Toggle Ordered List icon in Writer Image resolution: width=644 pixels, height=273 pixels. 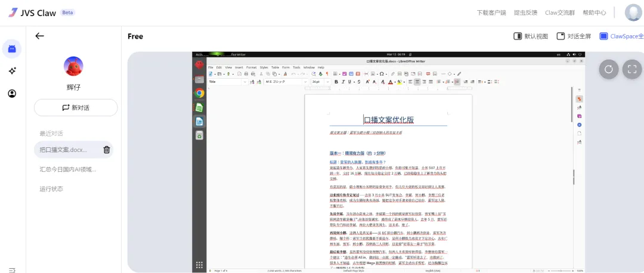(x=448, y=82)
